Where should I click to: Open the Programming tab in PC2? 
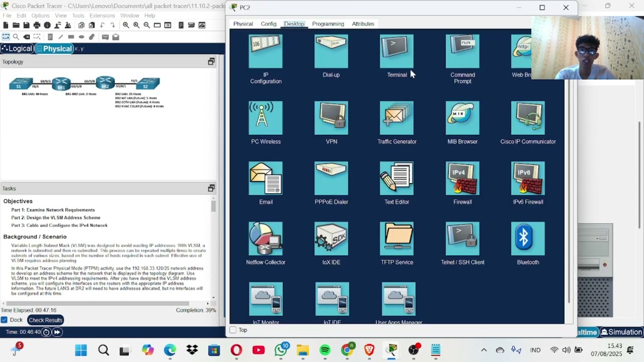click(328, 24)
